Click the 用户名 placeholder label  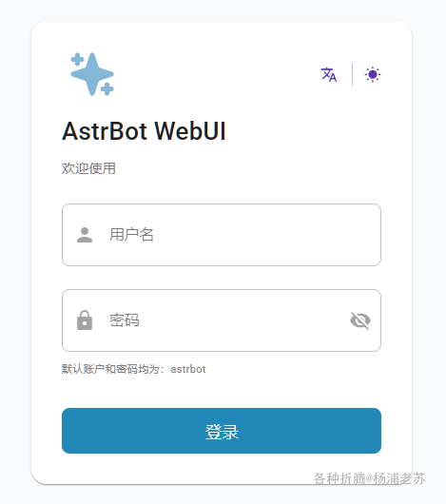[x=131, y=235]
